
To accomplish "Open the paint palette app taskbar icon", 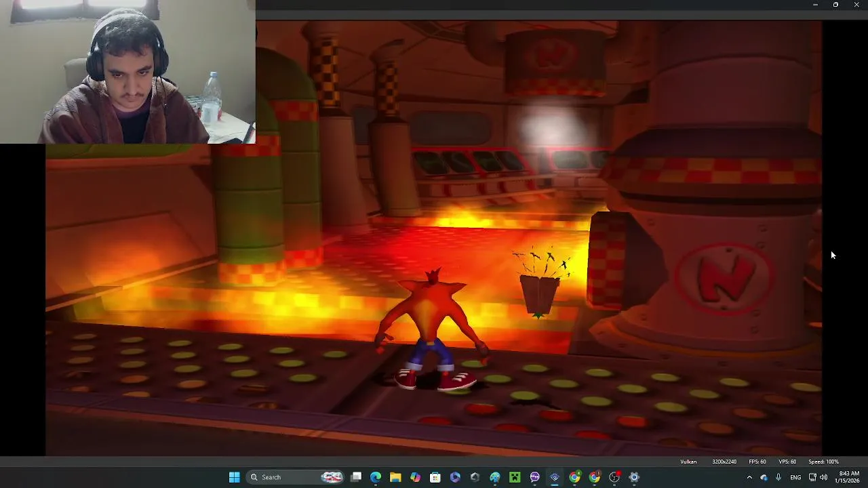I will click(x=495, y=477).
